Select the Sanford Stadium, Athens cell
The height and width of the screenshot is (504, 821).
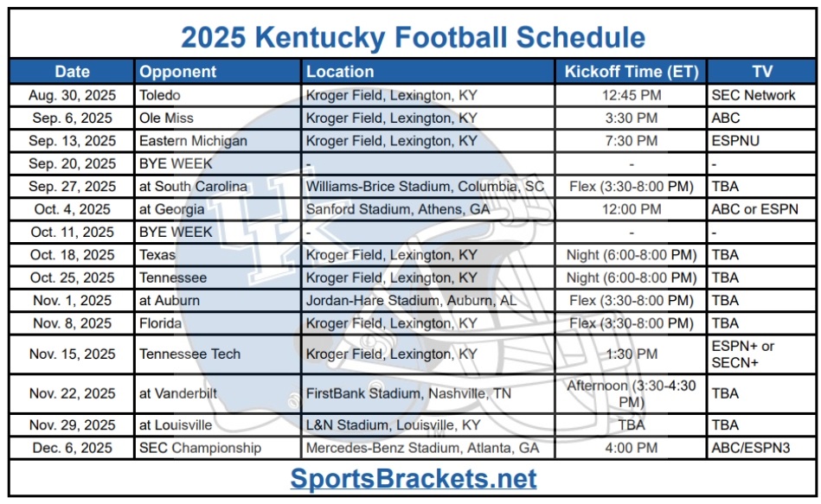click(x=427, y=209)
